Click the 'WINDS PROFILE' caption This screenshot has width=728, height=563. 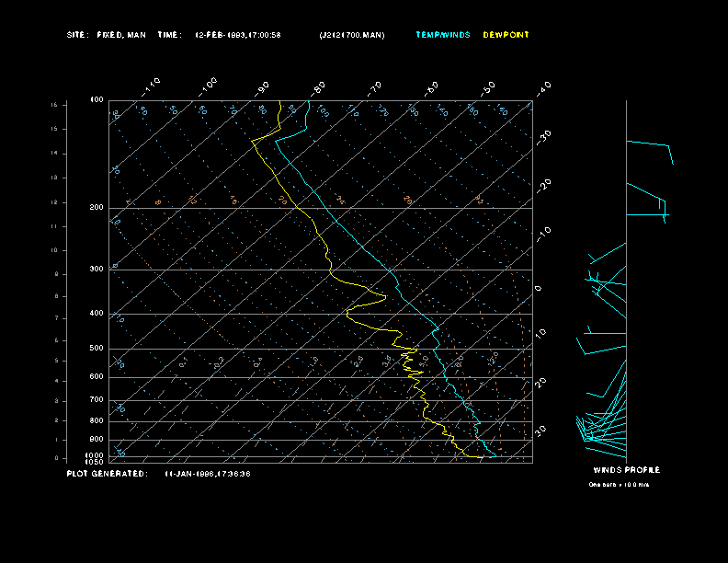(x=627, y=470)
